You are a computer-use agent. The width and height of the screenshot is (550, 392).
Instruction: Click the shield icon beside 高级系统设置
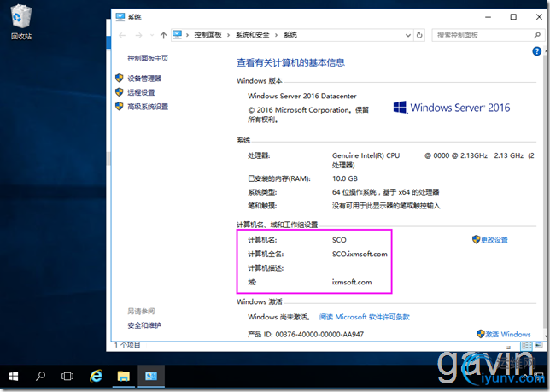coord(120,106)
